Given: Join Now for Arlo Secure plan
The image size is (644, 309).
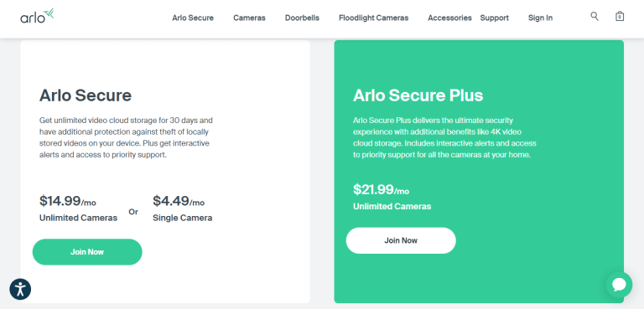Looking at the screenshot, I should pyautogui.click(x=87, y=252).
